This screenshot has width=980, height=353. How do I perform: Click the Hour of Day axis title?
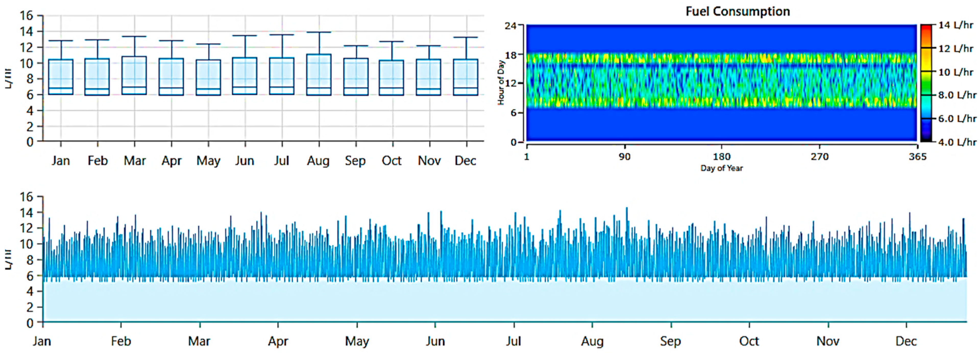(x=501, y=83)
